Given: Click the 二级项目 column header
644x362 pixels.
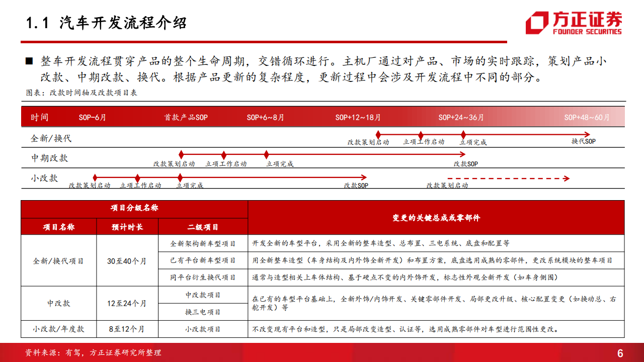Looking at the screenshot, I should (203, 227).
